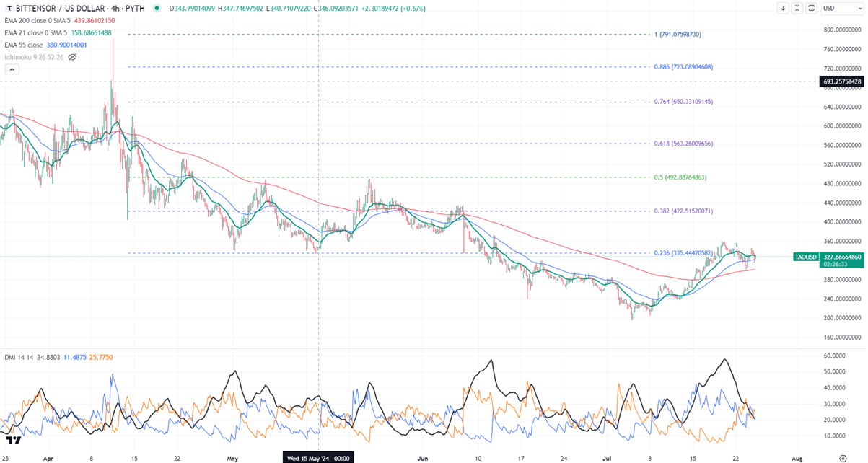Select the EMA 21 close indicator legend
This screenshot has width=868, height=463.
click(37, 32)
